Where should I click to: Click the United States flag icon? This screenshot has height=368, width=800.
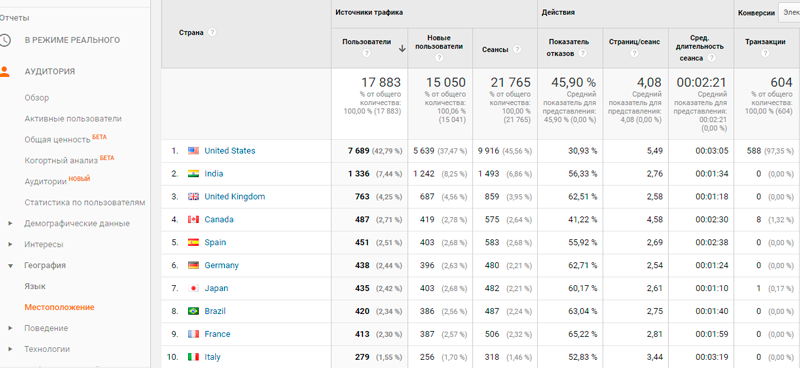(193, 151)
